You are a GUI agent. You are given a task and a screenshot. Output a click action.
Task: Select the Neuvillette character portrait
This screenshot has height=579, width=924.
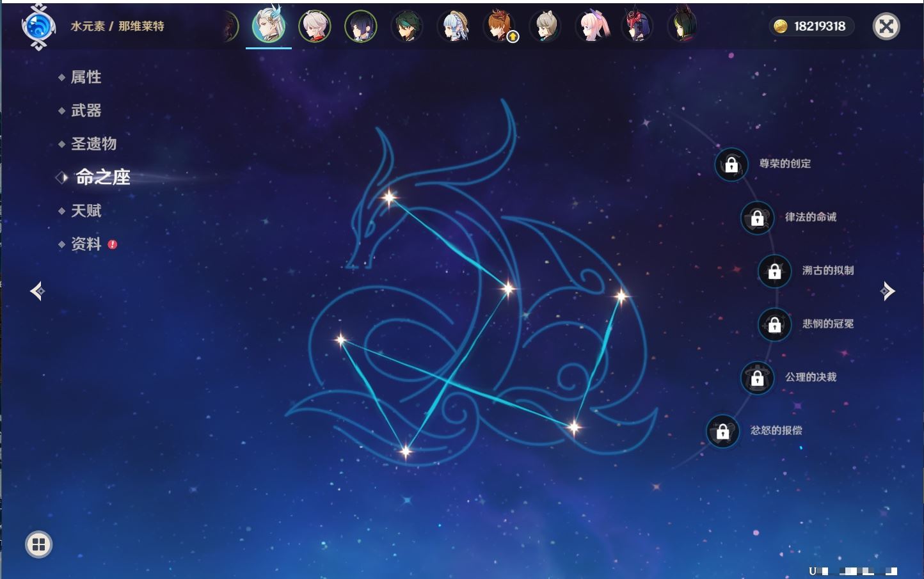coord(269,25)
